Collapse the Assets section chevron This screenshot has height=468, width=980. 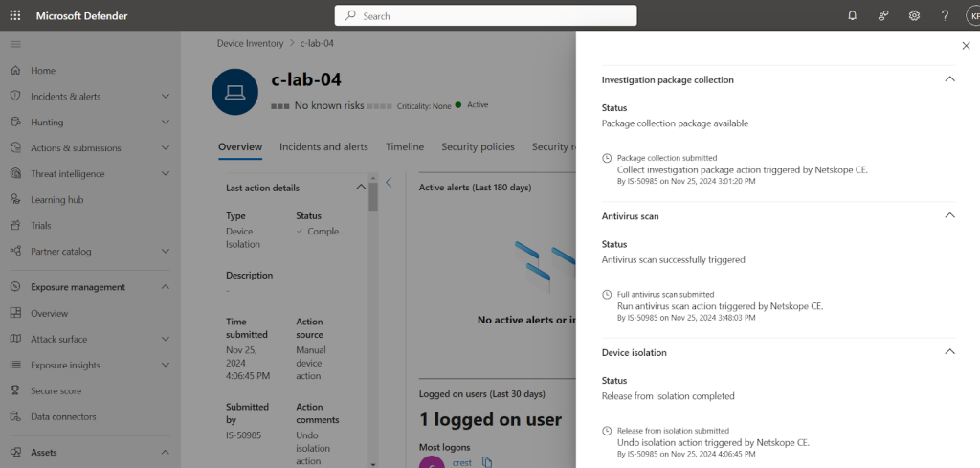[x=165, y=452]
